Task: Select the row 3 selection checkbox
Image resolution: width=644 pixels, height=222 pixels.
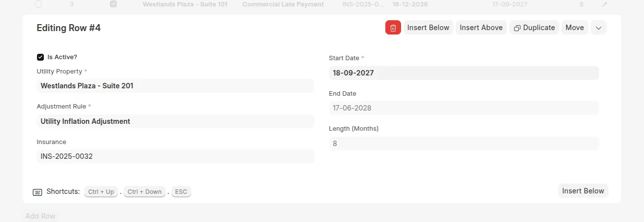Action: point(38,4)
